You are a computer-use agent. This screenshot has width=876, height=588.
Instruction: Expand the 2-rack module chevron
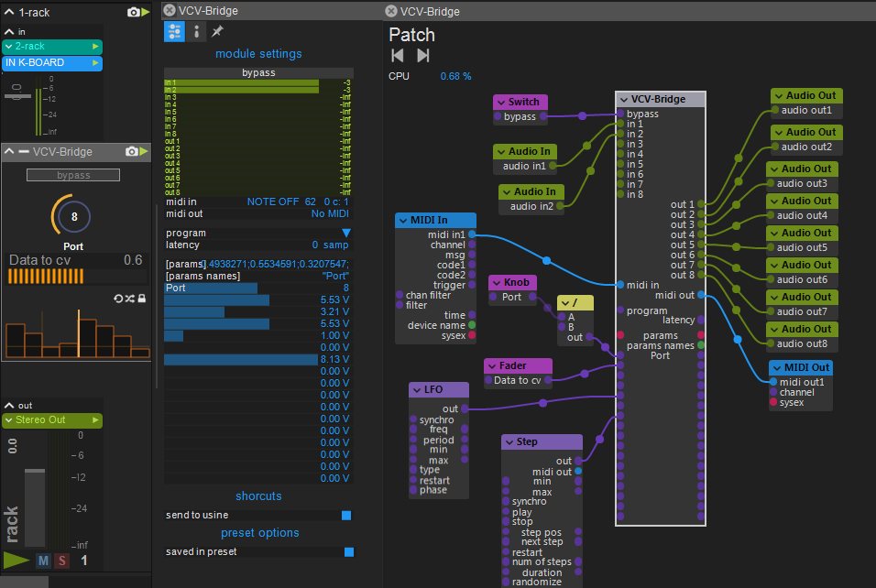[9, 47]
